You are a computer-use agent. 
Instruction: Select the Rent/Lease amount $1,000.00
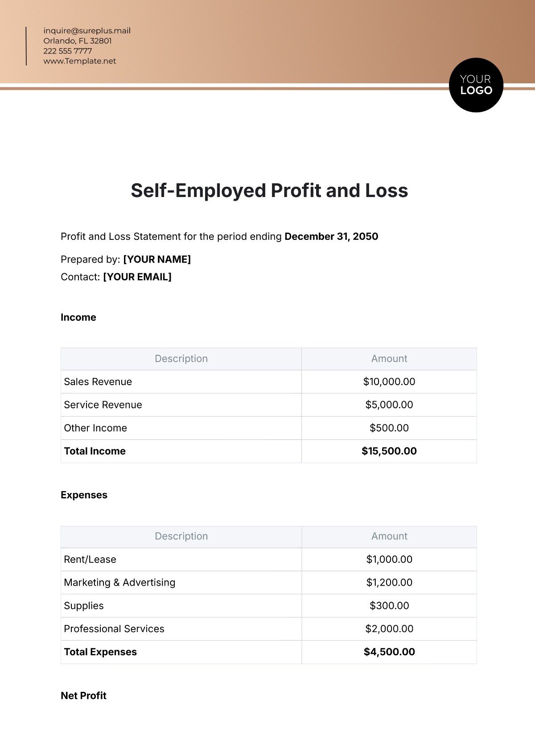pos(389,559)
